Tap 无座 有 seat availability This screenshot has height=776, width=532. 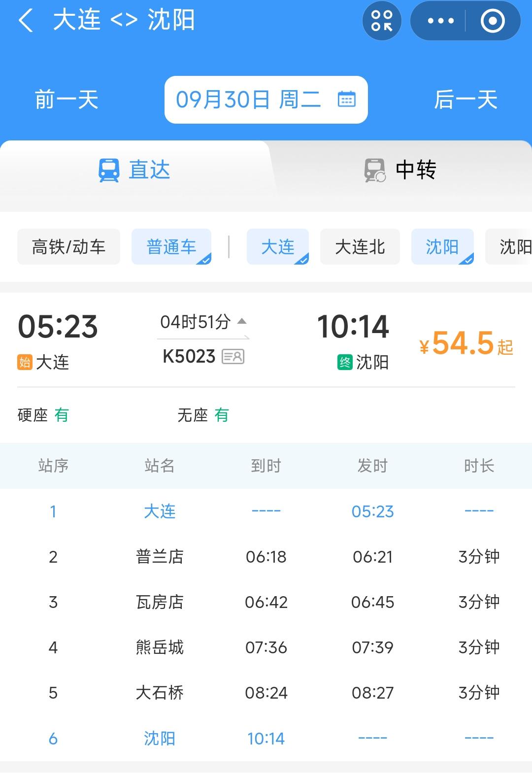203,415
